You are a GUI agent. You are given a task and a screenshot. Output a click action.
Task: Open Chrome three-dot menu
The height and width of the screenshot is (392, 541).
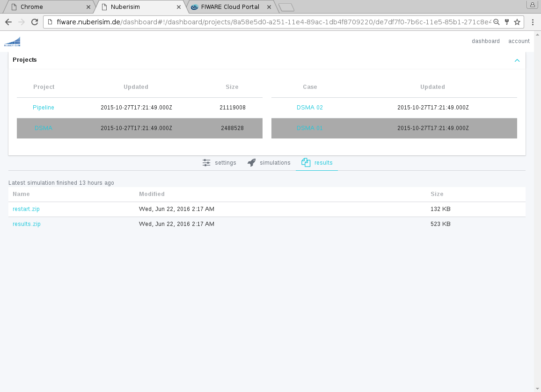tap(533, 22)
